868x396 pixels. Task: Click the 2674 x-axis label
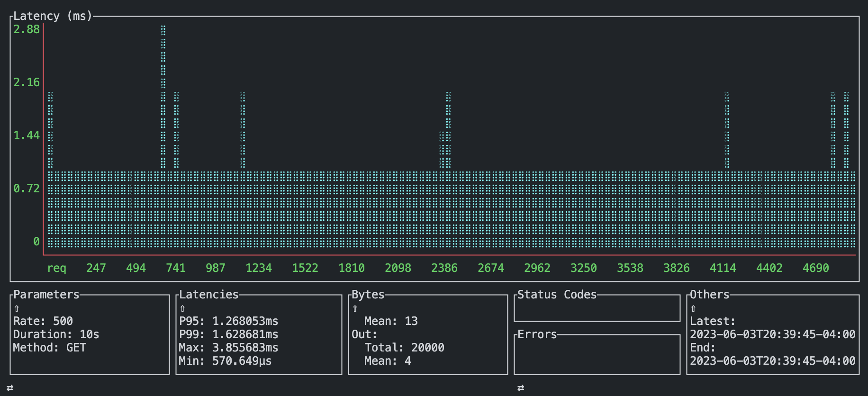click(x=491, y=268)
